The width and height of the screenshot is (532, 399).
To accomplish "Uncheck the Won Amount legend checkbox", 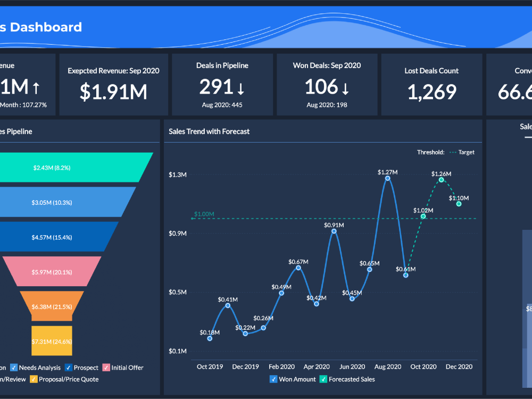I will click(x=273, y=379).
